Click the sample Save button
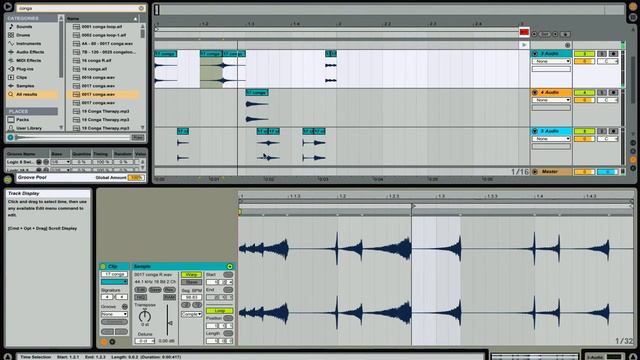This screenshot has width=640, height=360. pyautogui.click(x=155, y=290)
